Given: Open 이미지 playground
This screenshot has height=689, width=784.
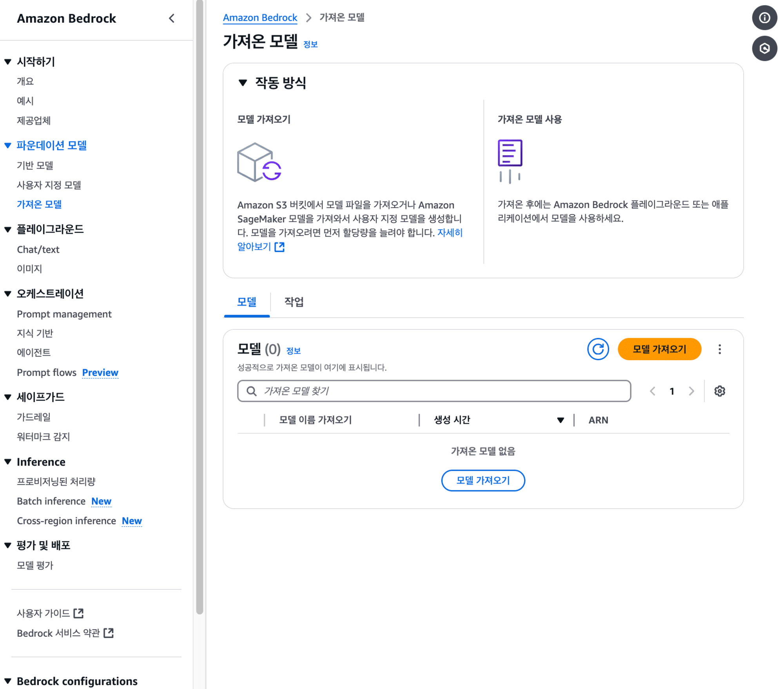Looking at the screenshot, I should [29, 269].
